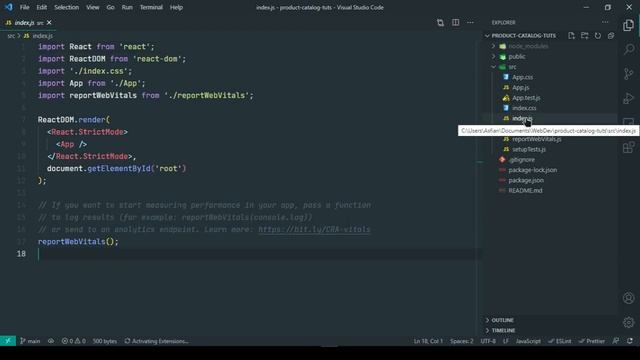Image resolution: width=640 pixels, height=360 pixels.
Task: Click the Prettier status item
Action: pos(591,341)
